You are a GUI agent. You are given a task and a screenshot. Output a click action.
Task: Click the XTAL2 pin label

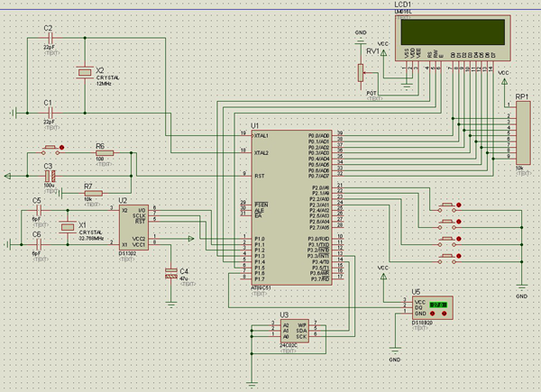(261, 152)
